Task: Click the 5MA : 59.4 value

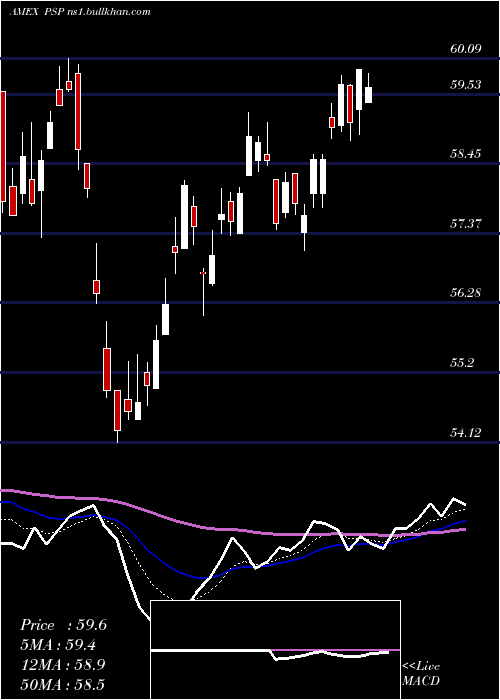Action: (58, 645)
